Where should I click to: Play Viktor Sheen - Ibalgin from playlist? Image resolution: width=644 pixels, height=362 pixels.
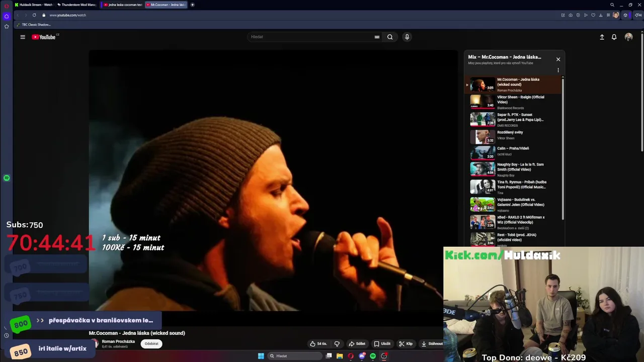point(513,102)
